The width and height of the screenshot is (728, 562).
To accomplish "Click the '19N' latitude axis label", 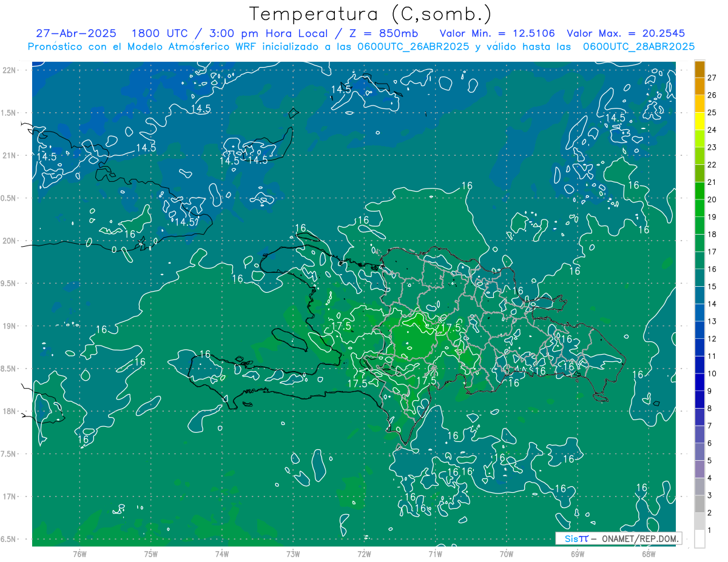I will tap(9, 326).
